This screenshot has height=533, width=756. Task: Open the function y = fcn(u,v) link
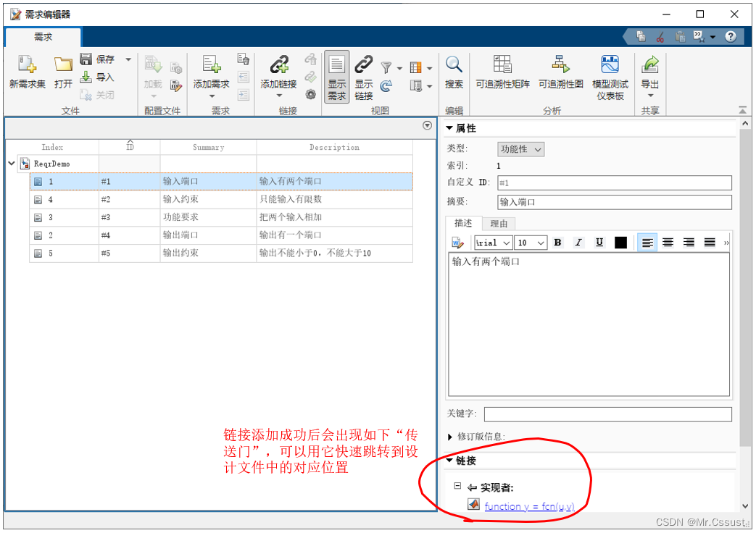[529, 506]
